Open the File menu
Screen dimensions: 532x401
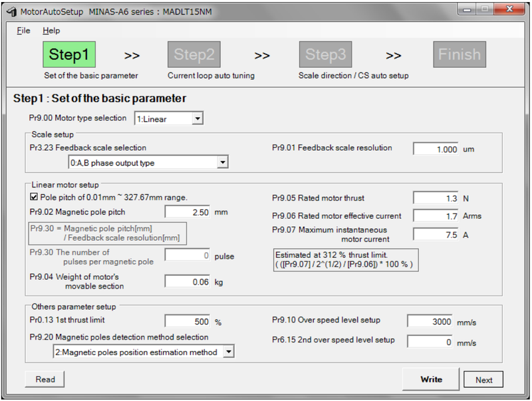23,31
